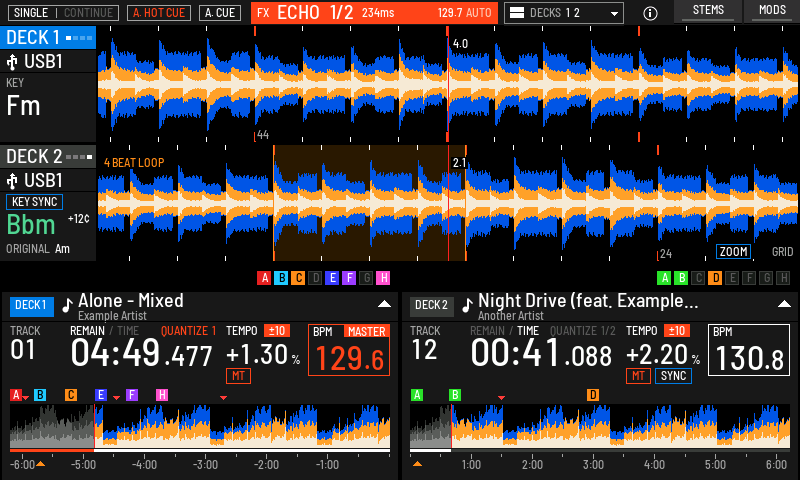
Task: Click the waveform GRID button
Action: (x=782, y=252)
